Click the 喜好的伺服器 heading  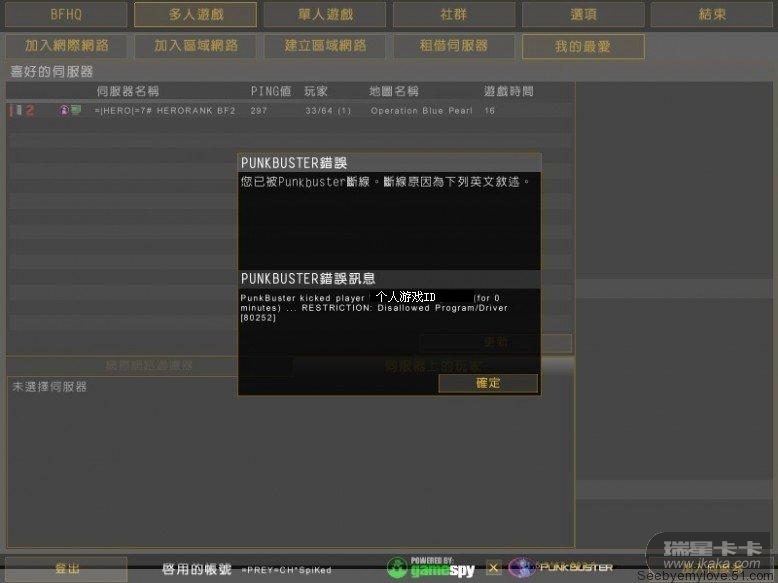pos(52,72)
